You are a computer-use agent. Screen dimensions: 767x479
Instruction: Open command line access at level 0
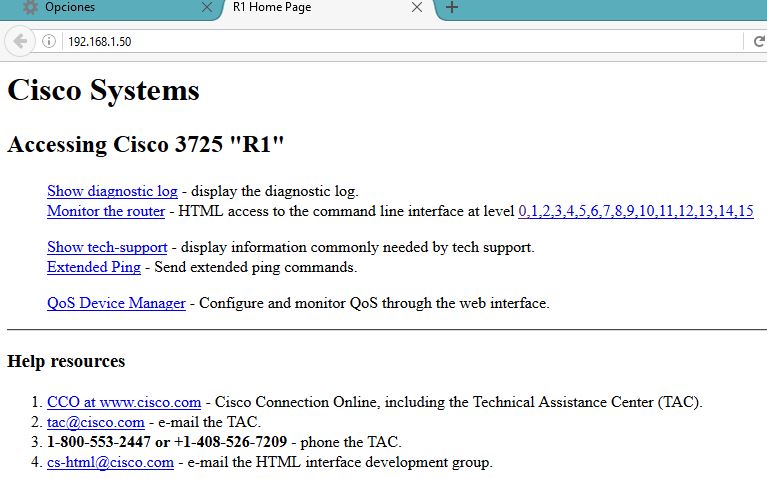click(x=523, y=211)
